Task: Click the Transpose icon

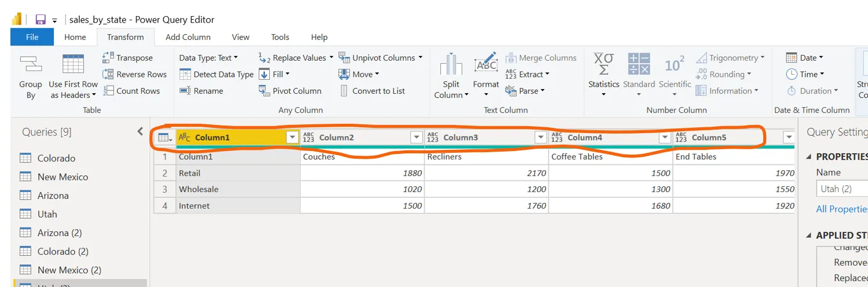Action: pyautogui.click(x=108, y=57)
